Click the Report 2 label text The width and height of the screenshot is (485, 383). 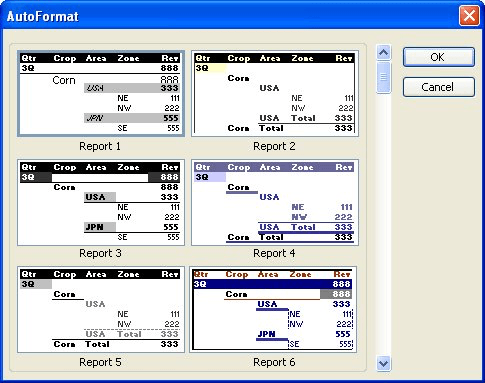pos(274,146)
